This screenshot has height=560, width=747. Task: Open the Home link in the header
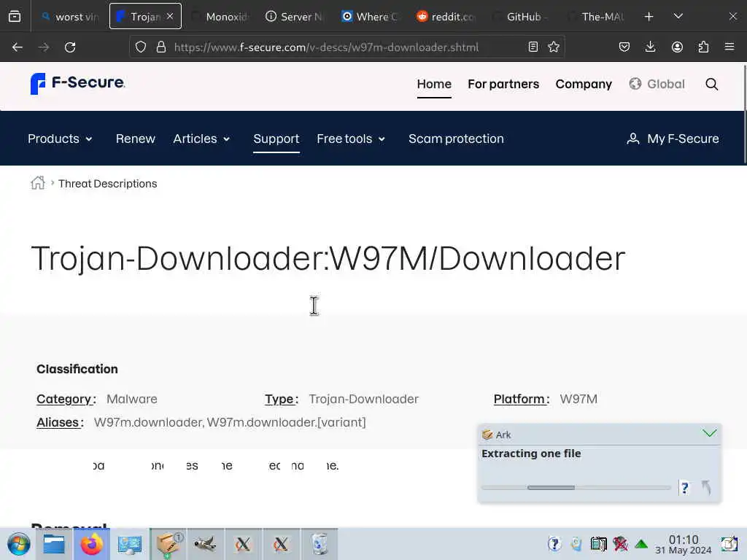pos(434,85)
